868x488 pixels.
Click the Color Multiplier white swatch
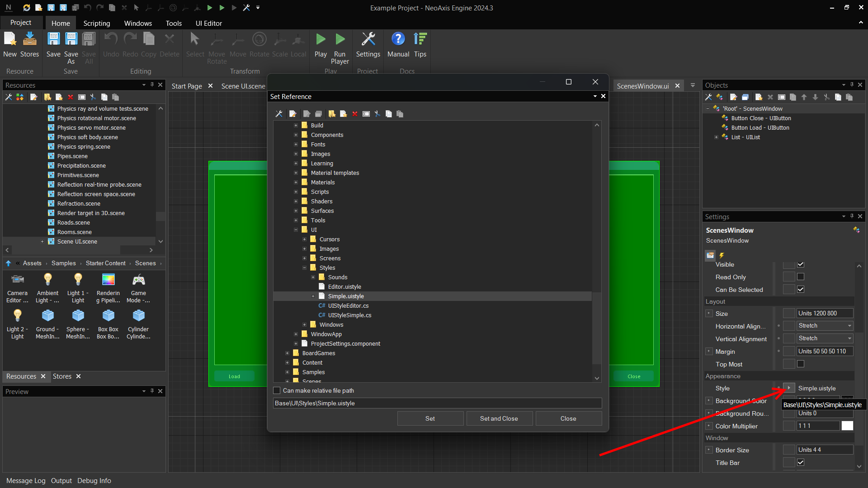coord(847,426)
